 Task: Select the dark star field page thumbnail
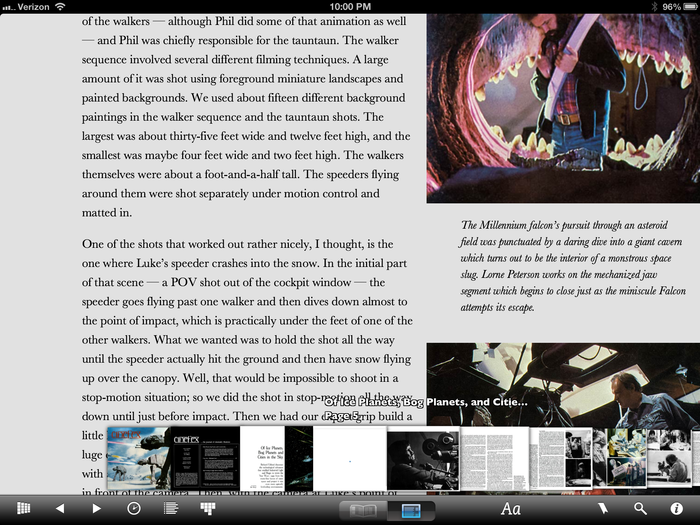coord(299,458)
